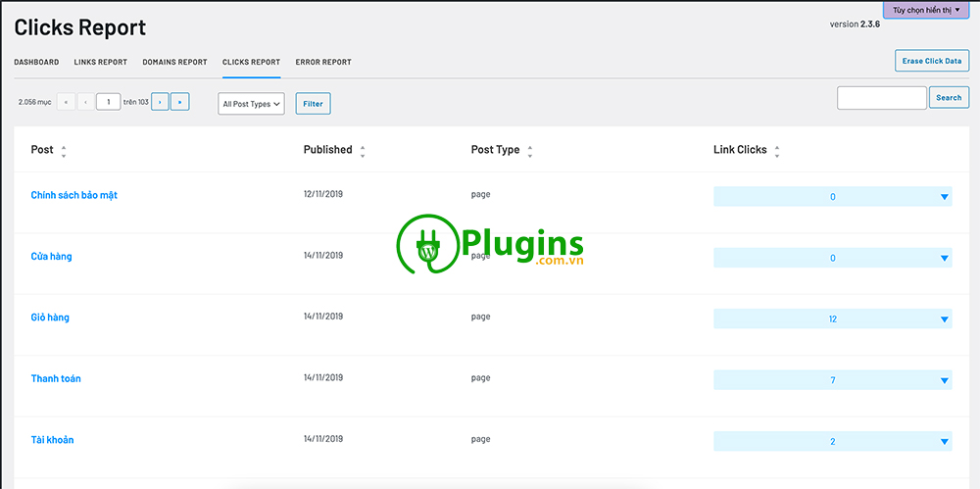
Task: Sort by Published column arrows
Action: point(363,152)
